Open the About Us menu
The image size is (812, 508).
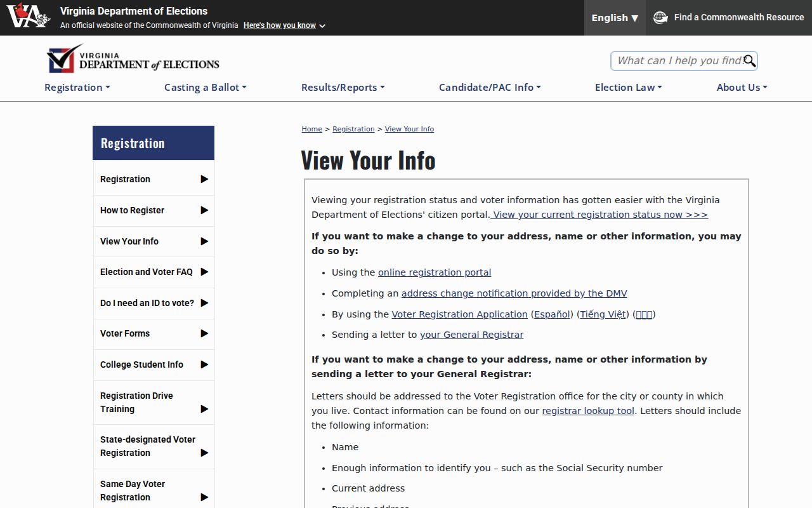(x=742, y=88)
